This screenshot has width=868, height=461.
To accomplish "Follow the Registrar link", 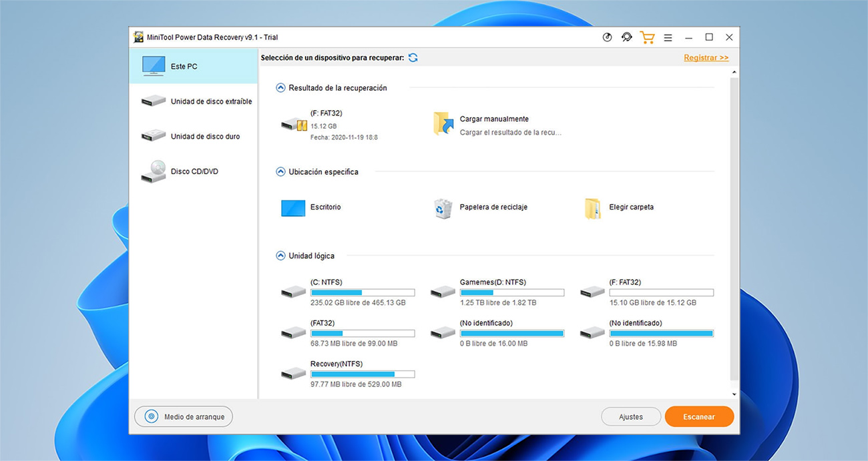I will pyautogui.click(x=706, y=57).
